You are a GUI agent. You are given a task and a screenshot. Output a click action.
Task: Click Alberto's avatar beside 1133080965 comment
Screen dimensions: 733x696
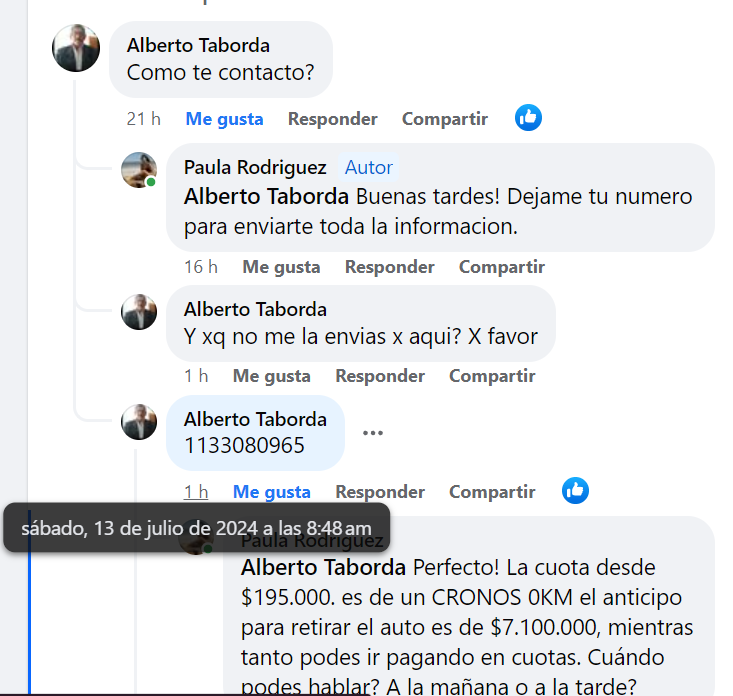[x=139, y=422]
